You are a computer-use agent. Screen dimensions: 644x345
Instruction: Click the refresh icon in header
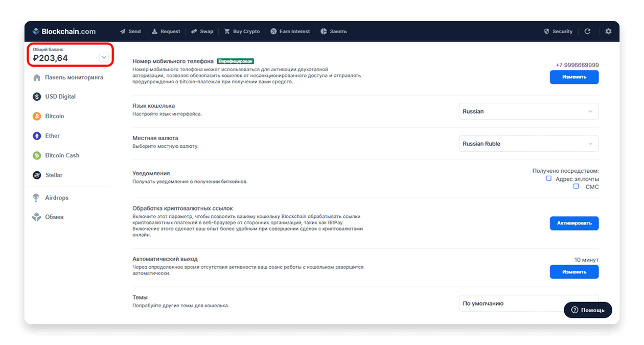[x=587, y=31]
